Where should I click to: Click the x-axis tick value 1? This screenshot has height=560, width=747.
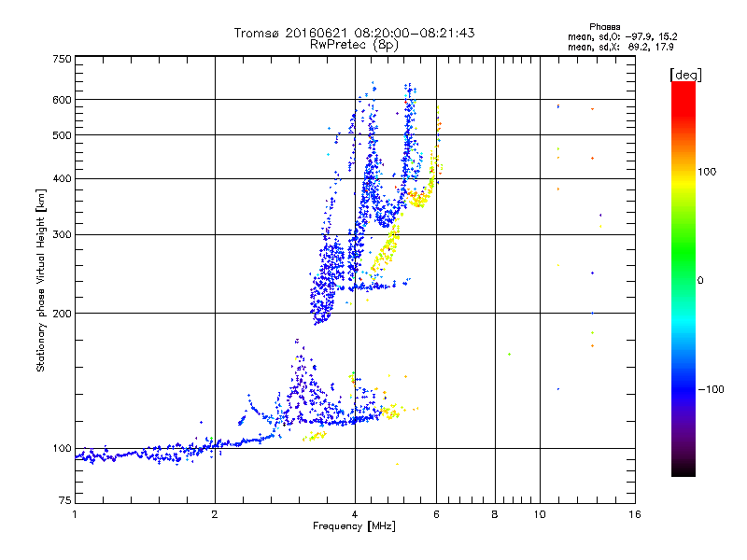tap(75, 514)
